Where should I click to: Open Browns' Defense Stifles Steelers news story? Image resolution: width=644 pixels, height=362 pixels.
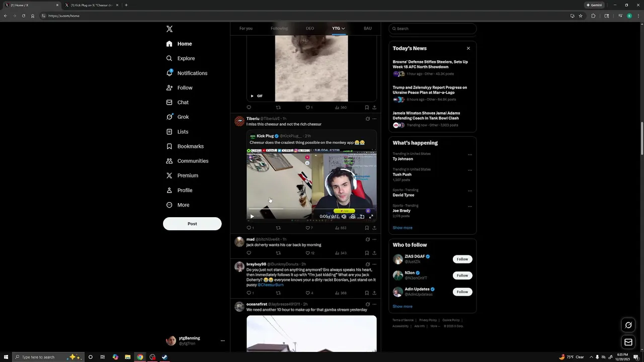(x=430, y=64)
